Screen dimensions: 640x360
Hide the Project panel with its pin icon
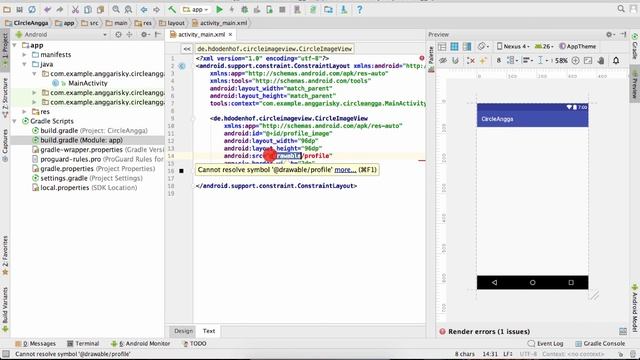click(x=158, y=35)
